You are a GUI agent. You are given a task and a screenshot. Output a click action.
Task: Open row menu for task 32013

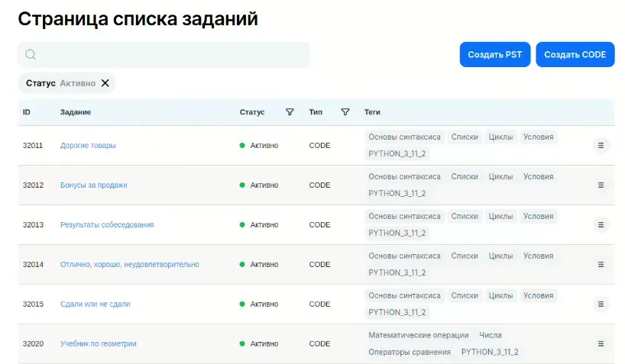click(601, 224)
